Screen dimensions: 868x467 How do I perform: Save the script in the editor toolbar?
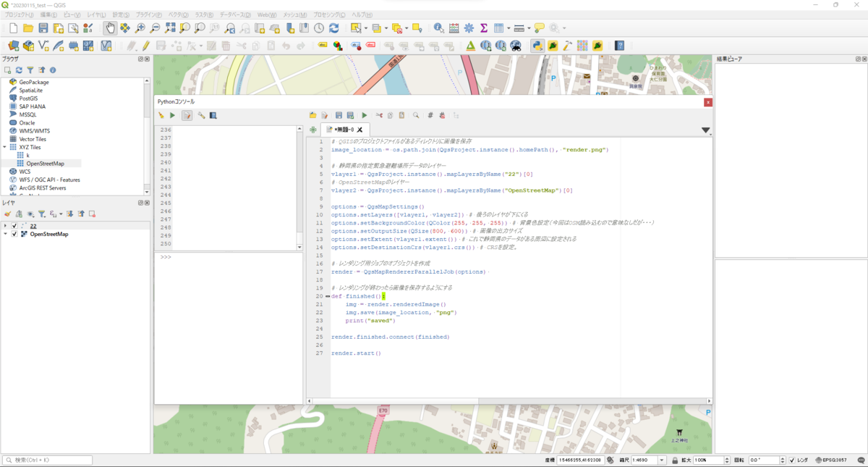339,115
